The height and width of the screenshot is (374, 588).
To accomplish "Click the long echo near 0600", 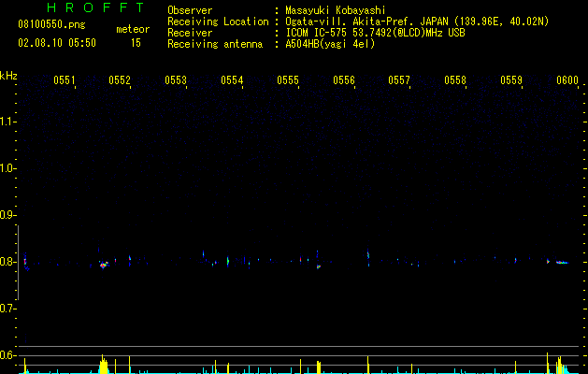I will click(x=562, y=263).
